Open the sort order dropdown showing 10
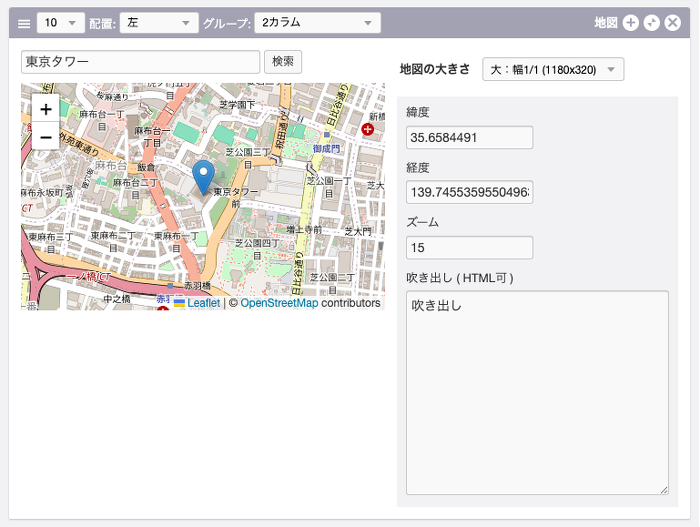The width and height of the screenshot is (700, 527). coord(61,23)
